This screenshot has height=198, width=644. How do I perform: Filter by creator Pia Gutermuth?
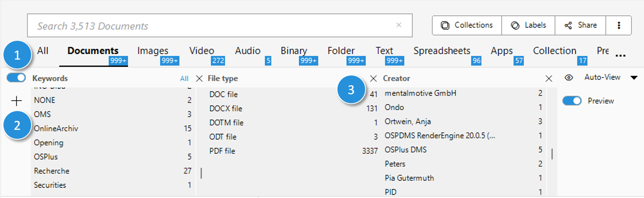click(x=464, y=178)
